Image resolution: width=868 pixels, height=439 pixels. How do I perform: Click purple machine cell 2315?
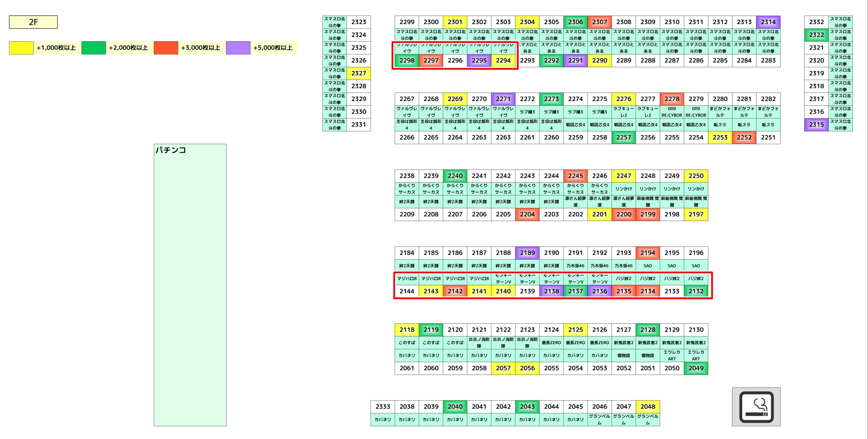point(816,124)
